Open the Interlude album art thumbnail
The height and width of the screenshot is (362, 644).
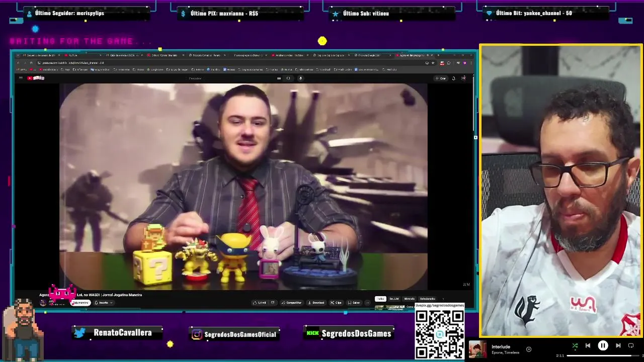point(477,349)
